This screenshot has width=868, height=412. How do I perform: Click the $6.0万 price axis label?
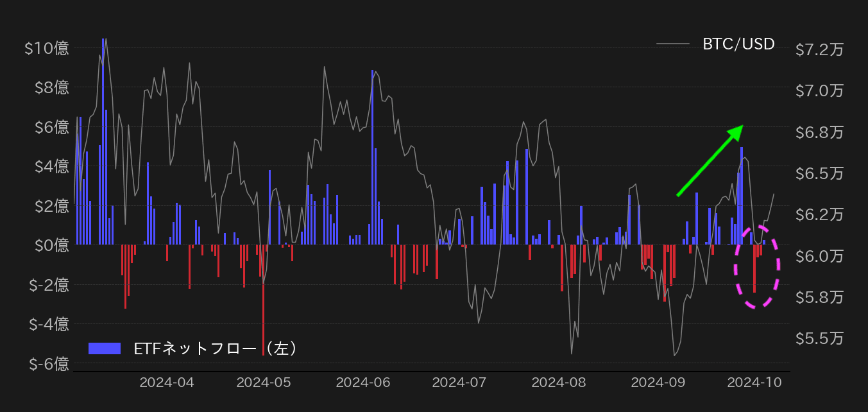(819, 256)
